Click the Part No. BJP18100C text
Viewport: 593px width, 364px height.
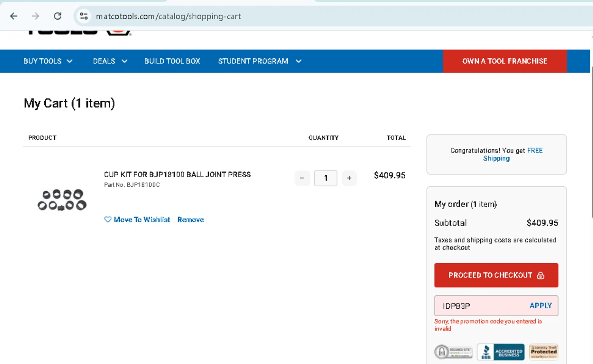point(132,185)
